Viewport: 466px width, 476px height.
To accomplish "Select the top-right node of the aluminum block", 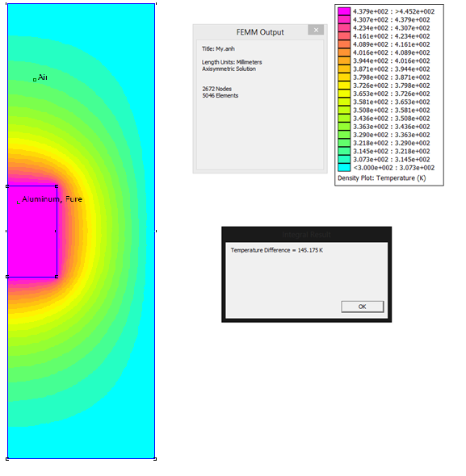I will 57,186.
